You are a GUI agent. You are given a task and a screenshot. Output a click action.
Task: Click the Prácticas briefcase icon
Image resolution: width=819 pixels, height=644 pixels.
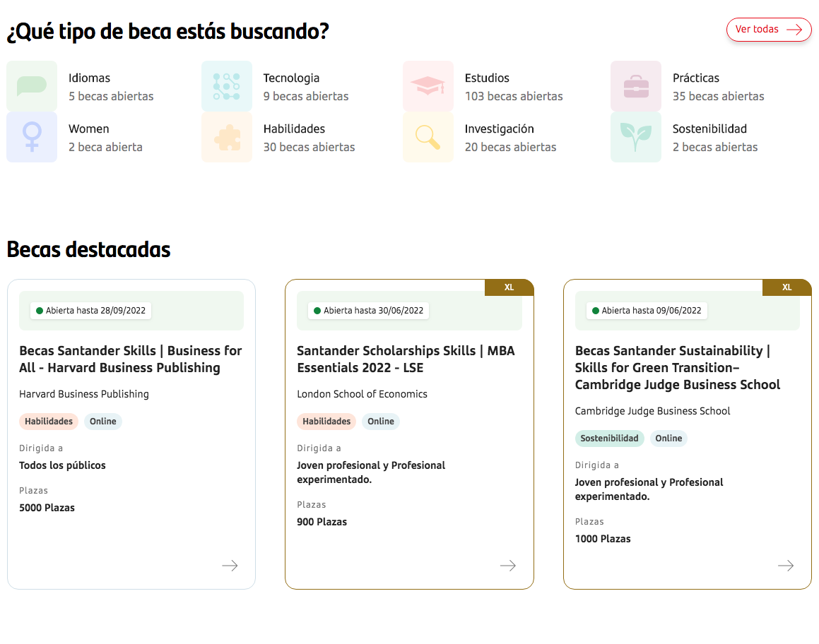(x=636, y=86)
